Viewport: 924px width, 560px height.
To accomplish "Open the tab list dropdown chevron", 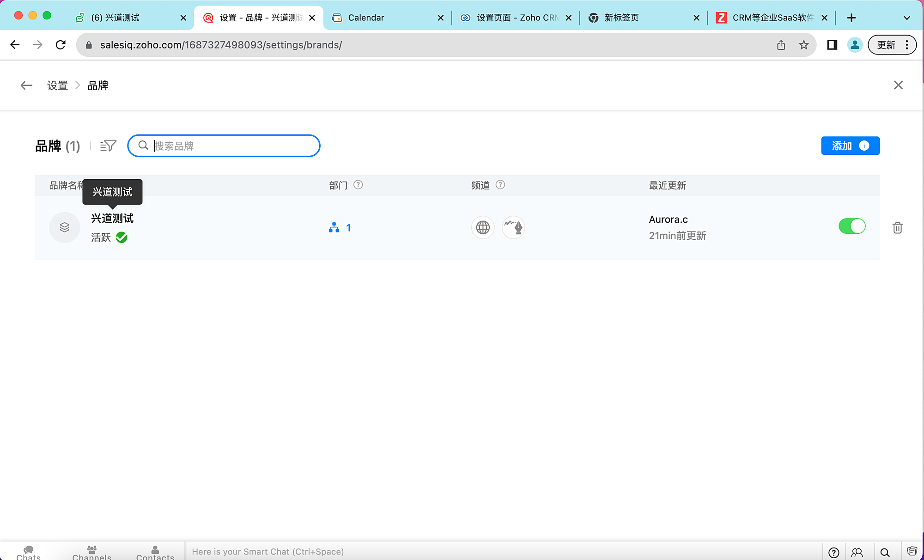I will tap(906, 18).
